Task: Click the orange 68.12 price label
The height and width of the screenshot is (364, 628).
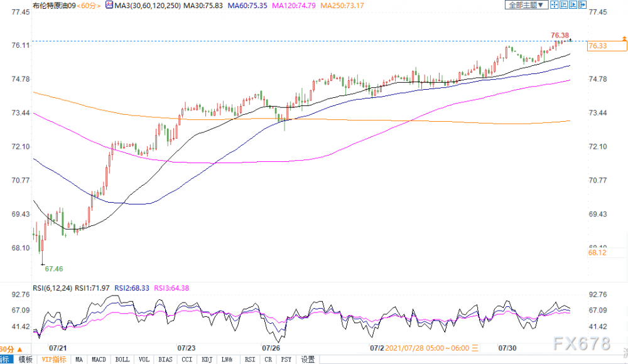Action: (597, 252)
